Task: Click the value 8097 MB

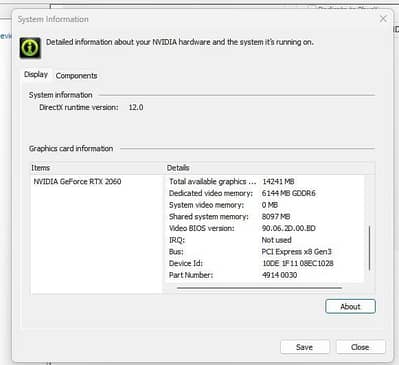Action: click(276, 217)
